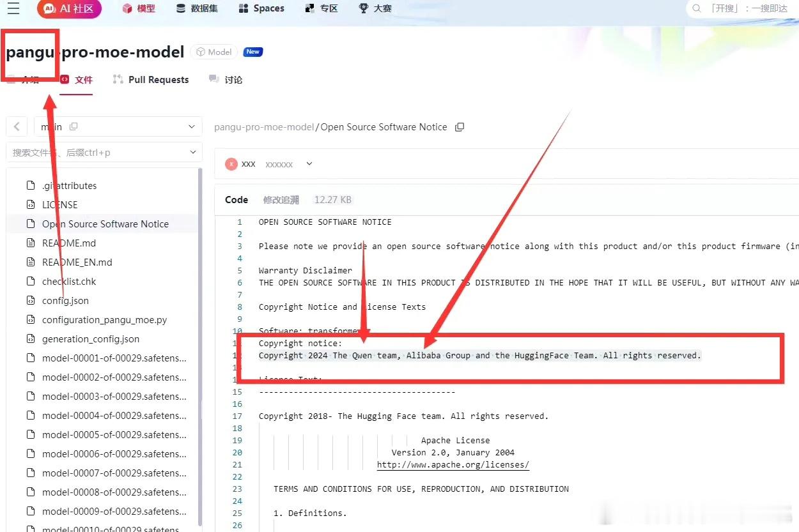
Task: Open the 模型 nav item
Action: [x=139, y=8]
